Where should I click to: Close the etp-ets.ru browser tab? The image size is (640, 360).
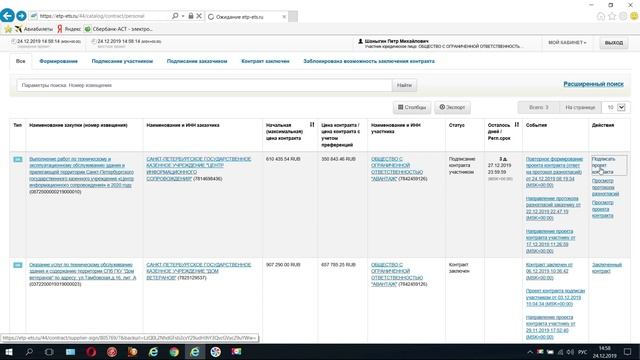pos(284,17)
